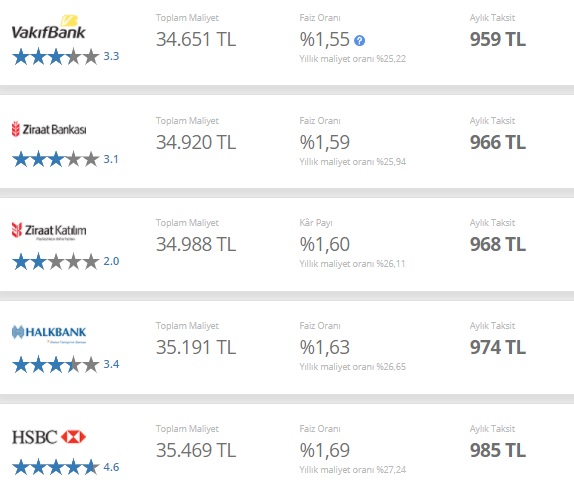This screenshot has height=490, width=574.
Task: Click yearly cost rate %25,94 text
Action: [x=353, y=162]
